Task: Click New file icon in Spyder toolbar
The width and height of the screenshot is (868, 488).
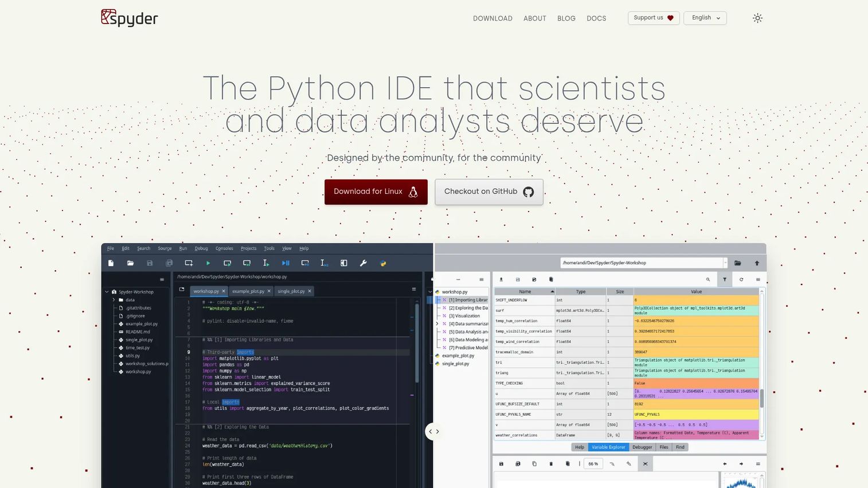Action: click(x=111, y=263)
